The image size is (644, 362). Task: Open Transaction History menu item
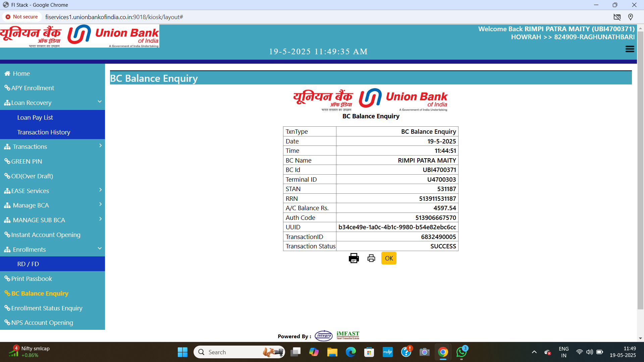coord(44,132)
